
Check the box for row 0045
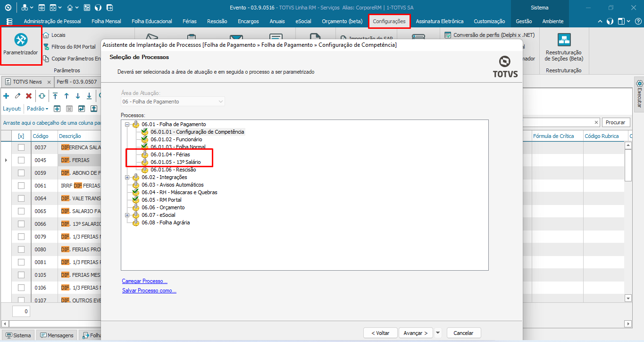pos(21,160)
